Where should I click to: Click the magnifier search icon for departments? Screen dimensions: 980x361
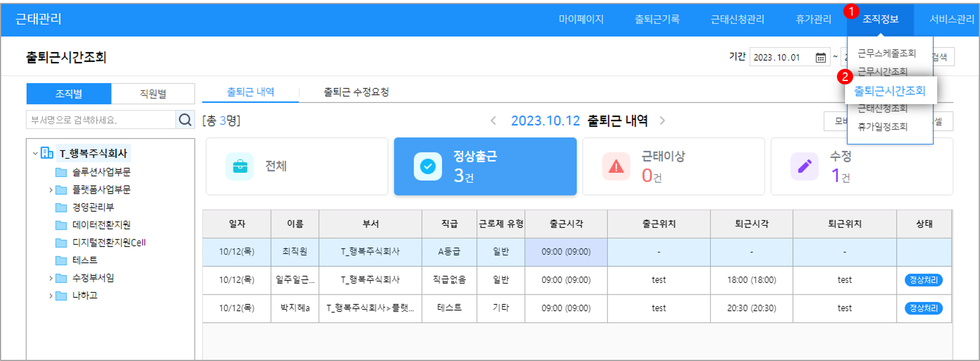185,120
